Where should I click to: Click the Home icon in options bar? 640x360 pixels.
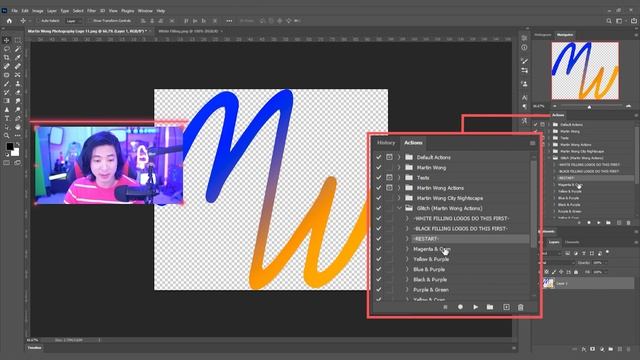coord(9,21)
